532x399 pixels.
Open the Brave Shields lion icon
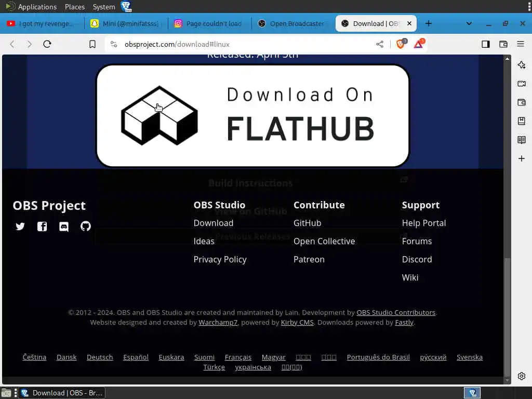401,44
